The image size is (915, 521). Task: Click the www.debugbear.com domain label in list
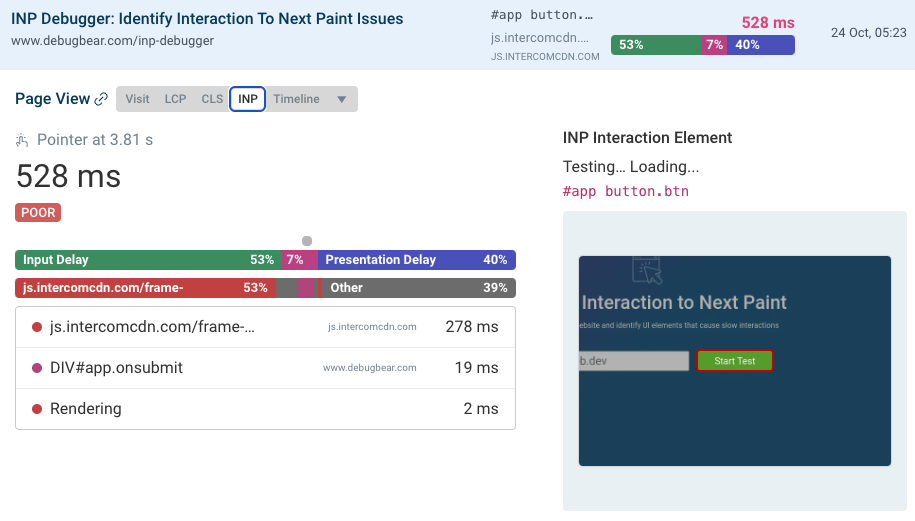[x=370, y=368]
